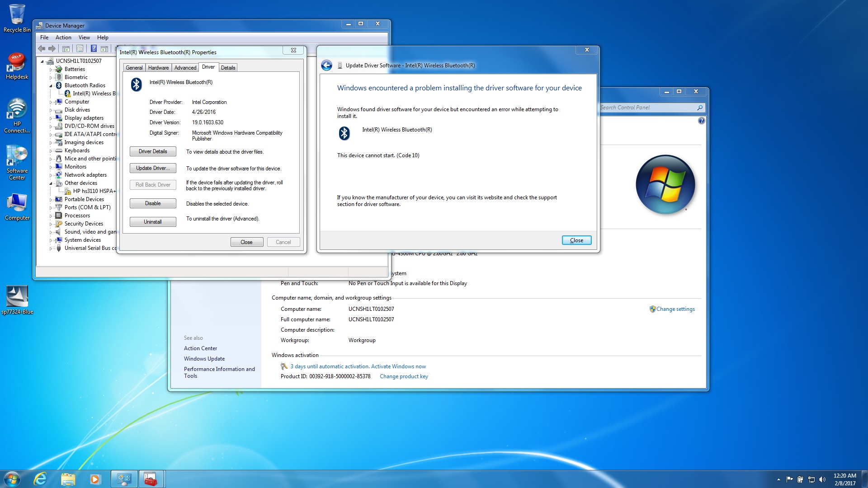
Task: Expand the Network adapters tree node
Action: click(51, 175)
